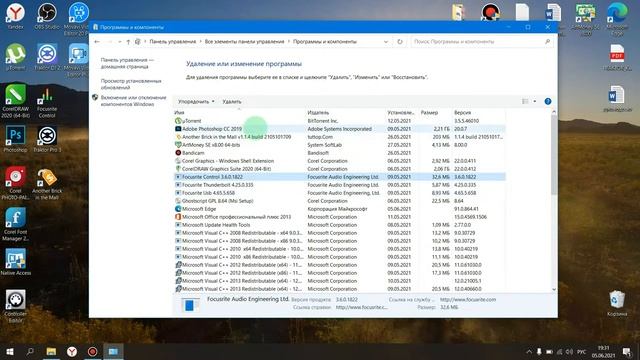Change list view layout icon
Screen dimensions: 640x360
click(525, 101)
